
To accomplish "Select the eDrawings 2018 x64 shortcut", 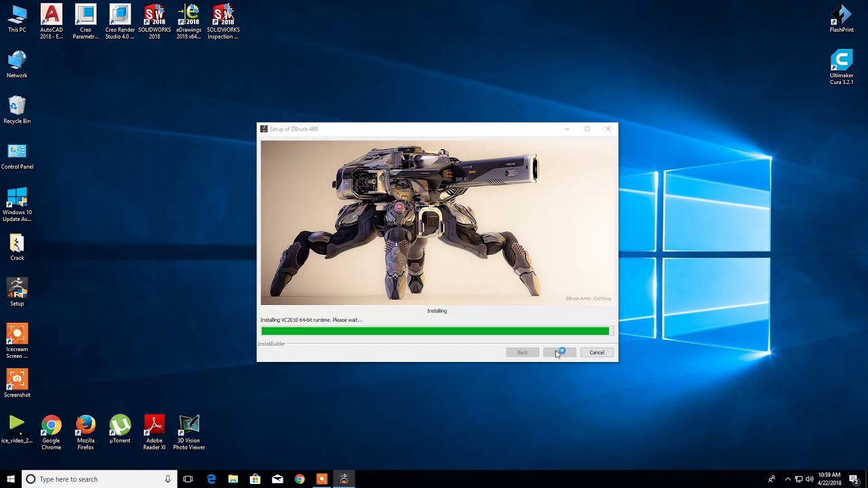I will coord(189,22).
